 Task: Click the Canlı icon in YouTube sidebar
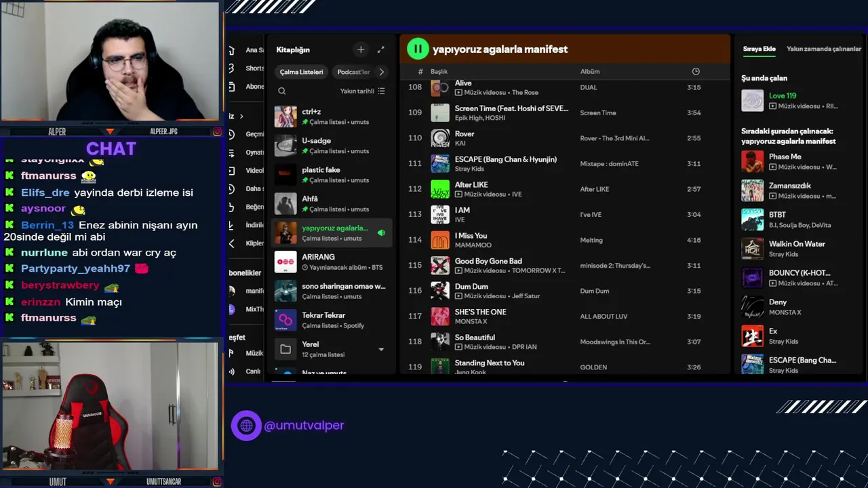231,371
